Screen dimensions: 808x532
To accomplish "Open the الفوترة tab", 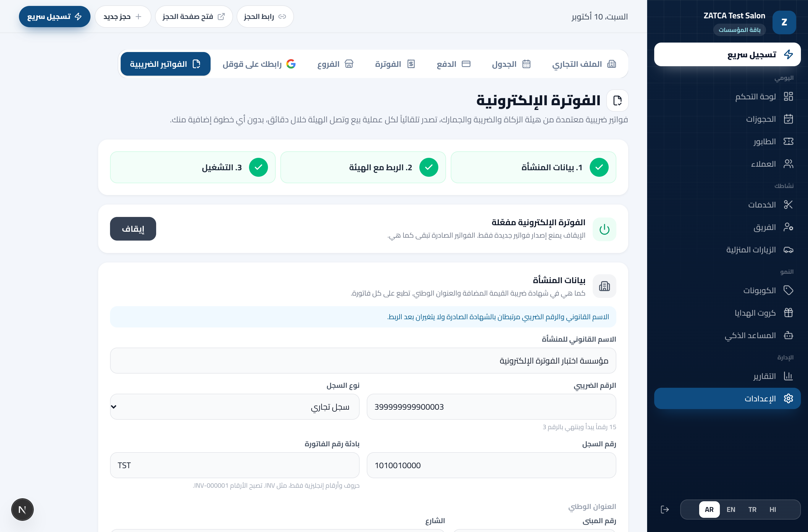I will tap(395, 64).
